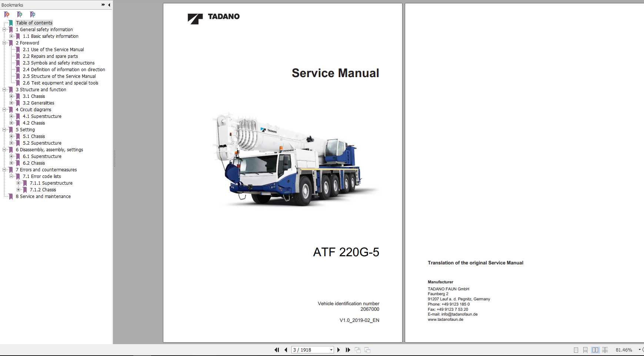Click the teal bookmark icon of Table of contents
Screen dimensions: 644x356
pyautogui.click(x=11, y=23)
